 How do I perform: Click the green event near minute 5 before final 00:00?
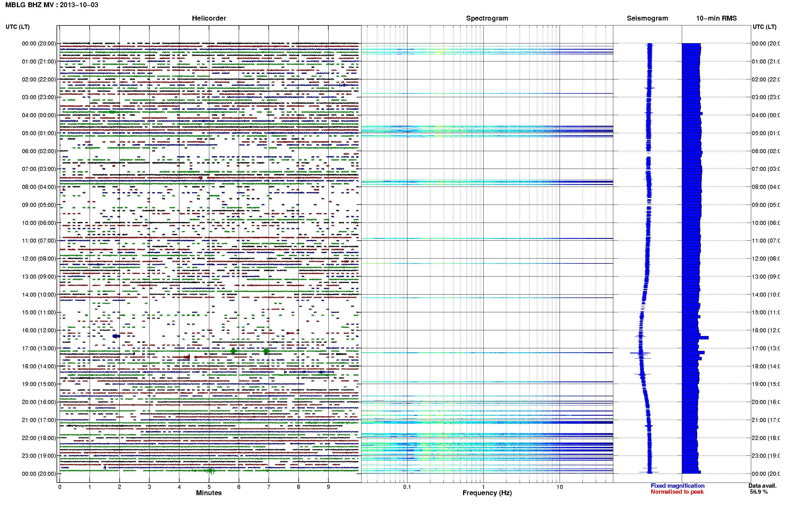coord(210,471)
